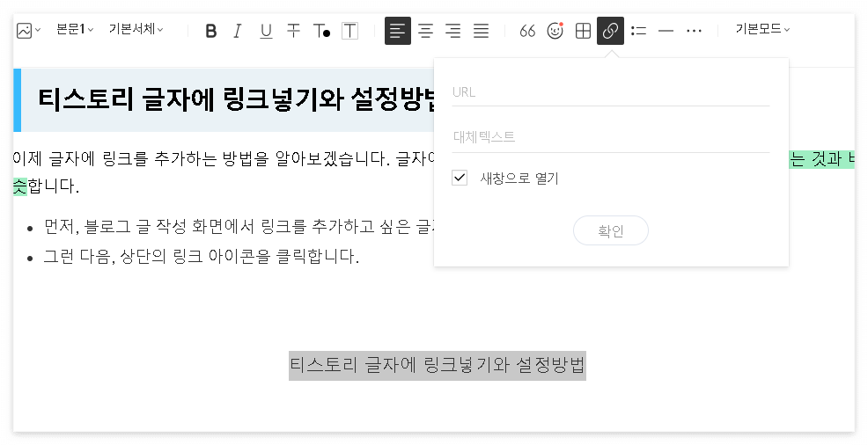This screenshot has width=868, height=445.
Task: Uncheck the 새창으로 열기 checkbox
Action: (460, 178)
